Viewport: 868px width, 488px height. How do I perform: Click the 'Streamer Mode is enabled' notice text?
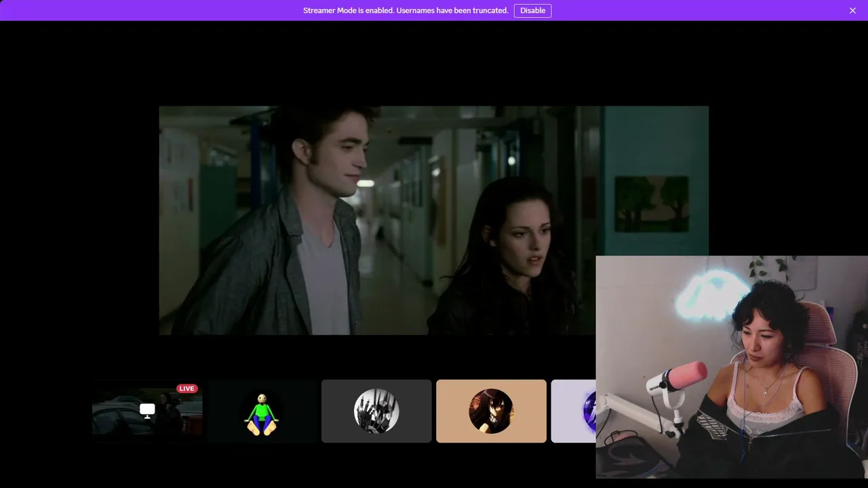406,10
